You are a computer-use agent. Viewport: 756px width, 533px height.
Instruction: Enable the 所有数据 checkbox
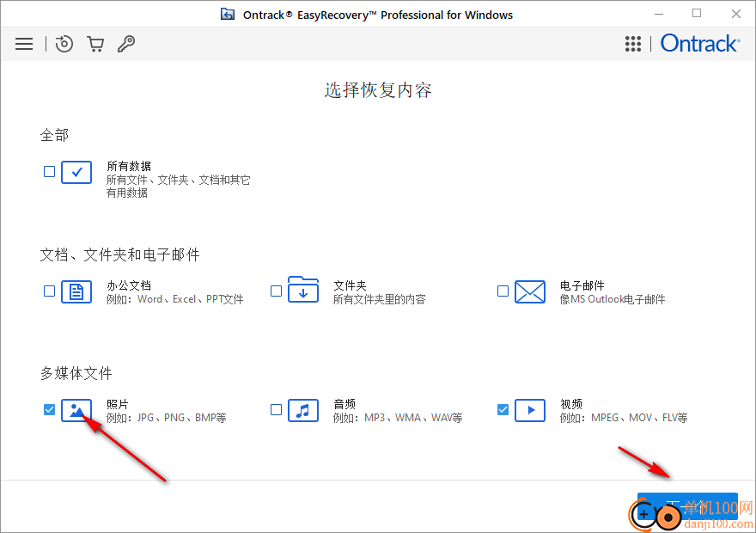49,172
